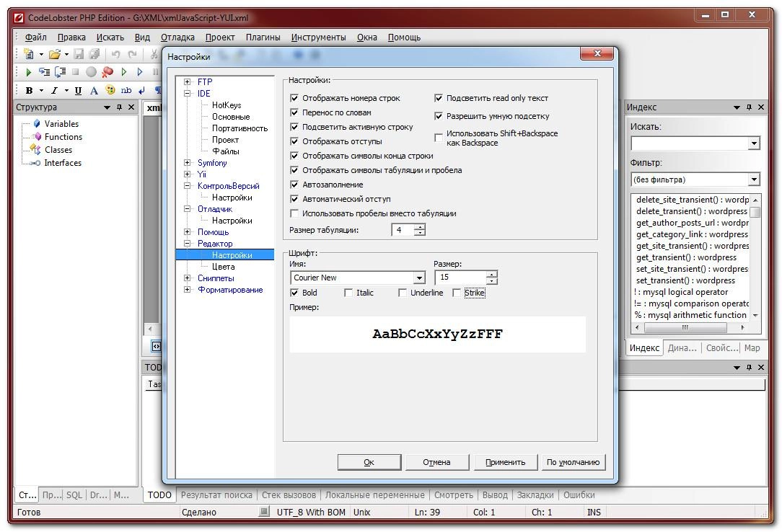Click the gray circle breakpoint icon
The width and height of the screenshot is (782, 532).
[91, 72]
